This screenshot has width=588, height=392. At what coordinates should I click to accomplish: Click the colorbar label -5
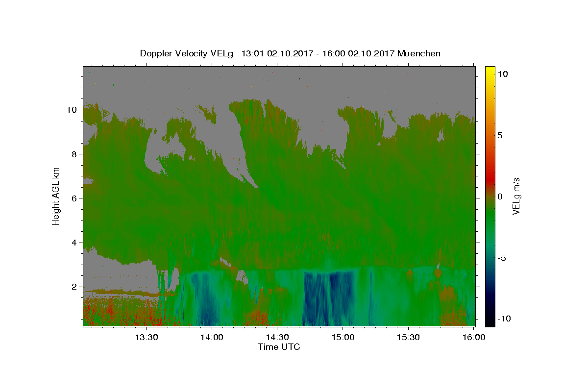(502, 258)
